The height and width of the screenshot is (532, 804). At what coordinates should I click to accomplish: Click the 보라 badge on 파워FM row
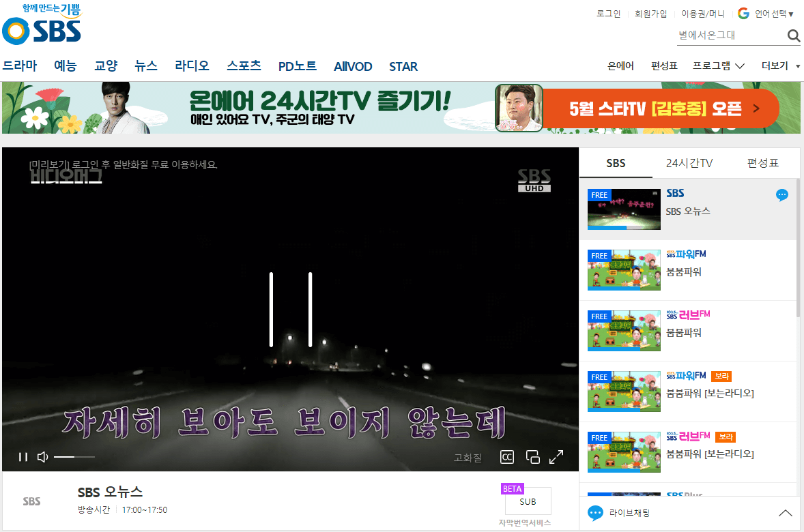tap(721, 376)
